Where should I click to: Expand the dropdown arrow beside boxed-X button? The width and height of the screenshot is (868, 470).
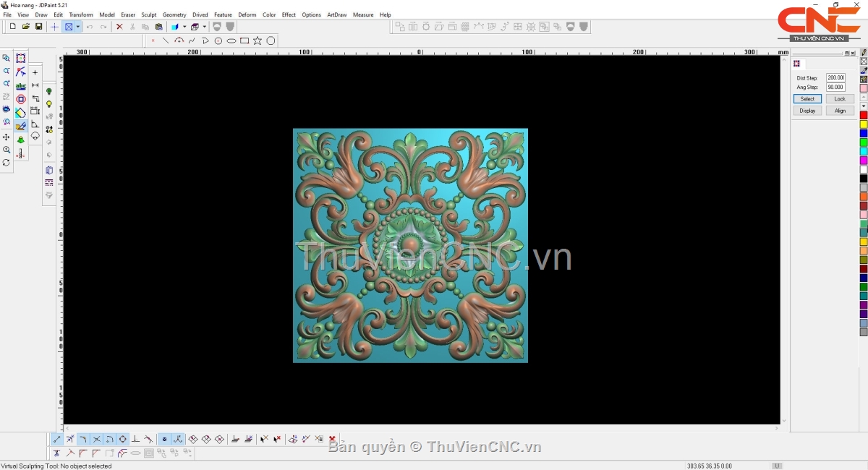(x=78, y=27)
